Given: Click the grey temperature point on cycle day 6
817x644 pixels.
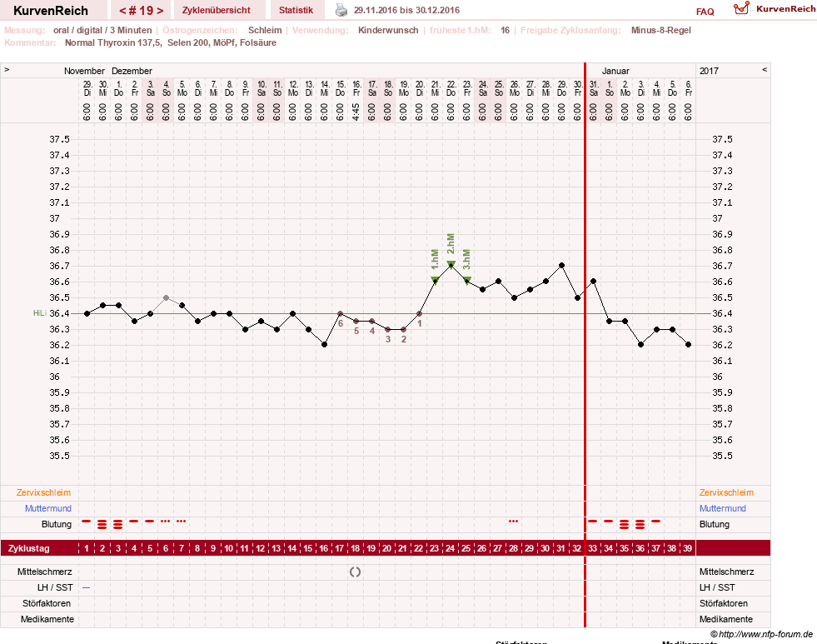Looking at the screenshot, I should [167, 297].
